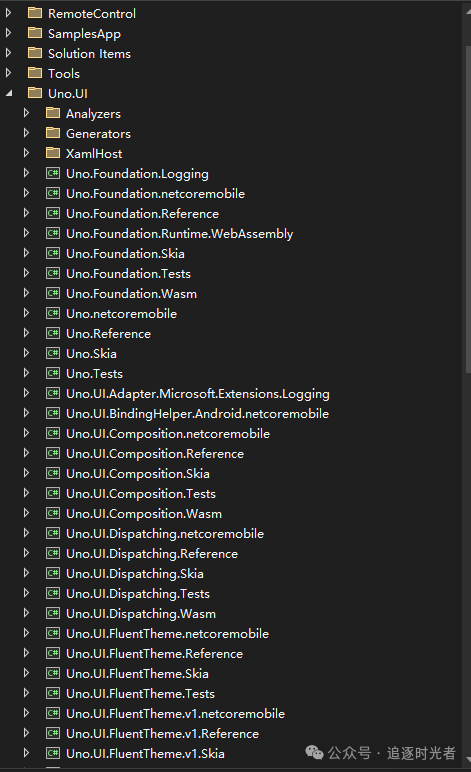
Task: Select the Tools folder item
Action: coord(64,73)
